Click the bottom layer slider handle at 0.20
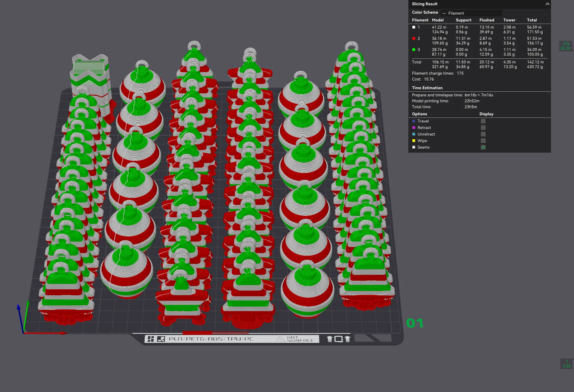574x392 pixels. click(567, 364)
